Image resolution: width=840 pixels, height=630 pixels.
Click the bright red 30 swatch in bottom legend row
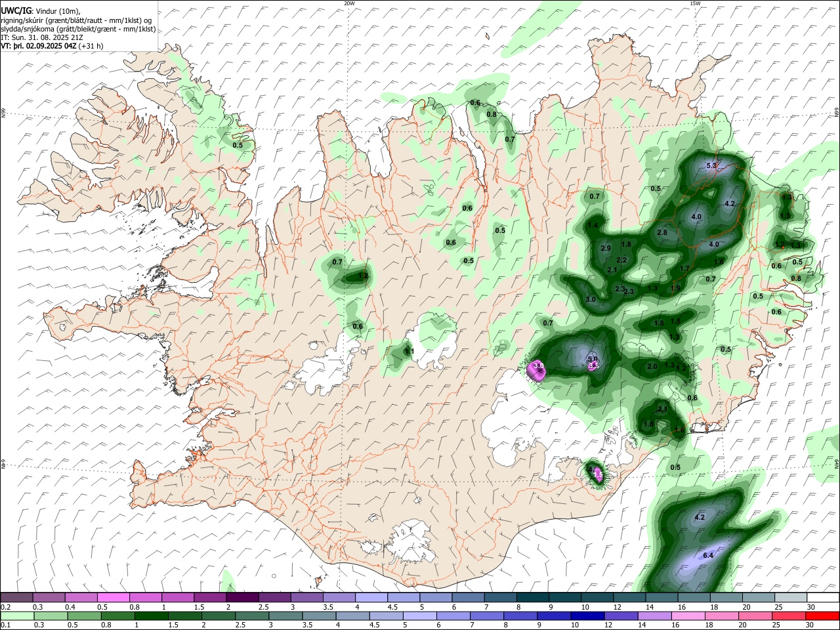(822, 616)
